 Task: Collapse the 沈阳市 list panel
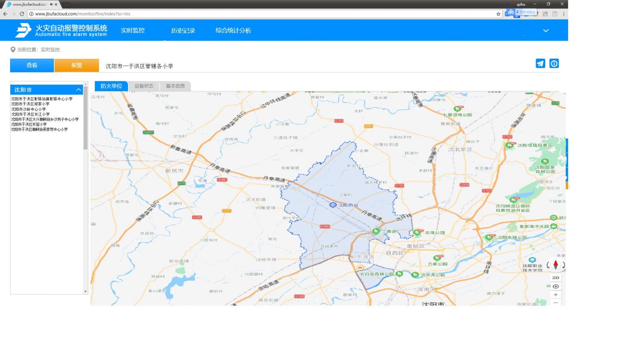pos(79,90)
